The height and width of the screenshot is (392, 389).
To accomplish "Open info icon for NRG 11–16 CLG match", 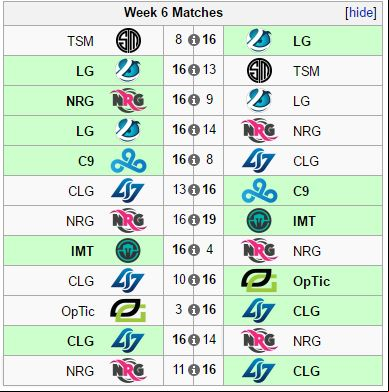I will coord(194,370).
